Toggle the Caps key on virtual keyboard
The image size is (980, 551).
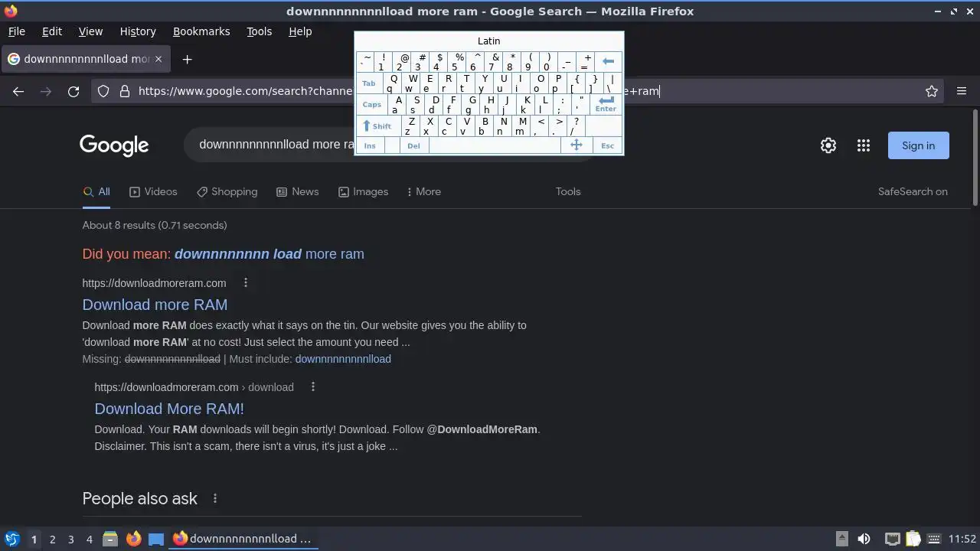coord(372,105)
